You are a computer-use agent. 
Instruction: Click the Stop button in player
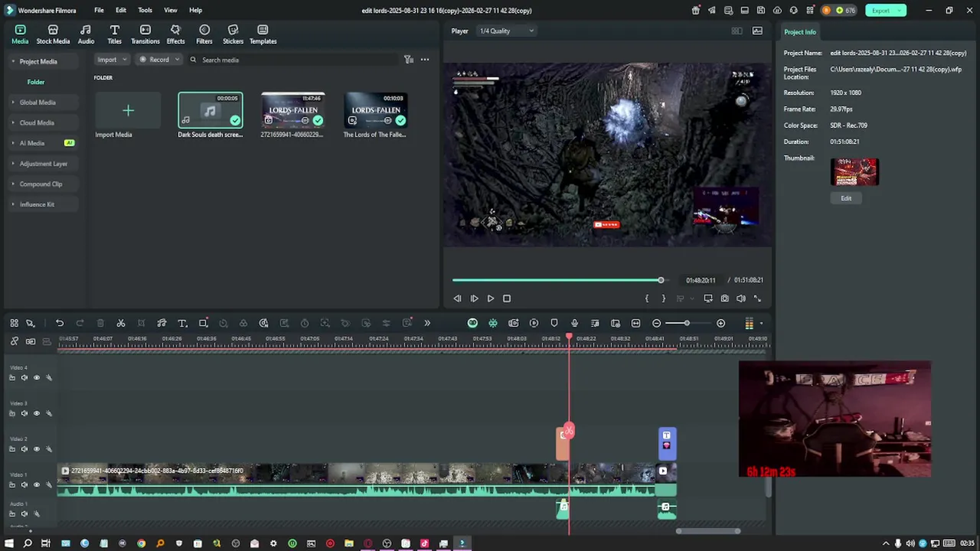point(507,298)
